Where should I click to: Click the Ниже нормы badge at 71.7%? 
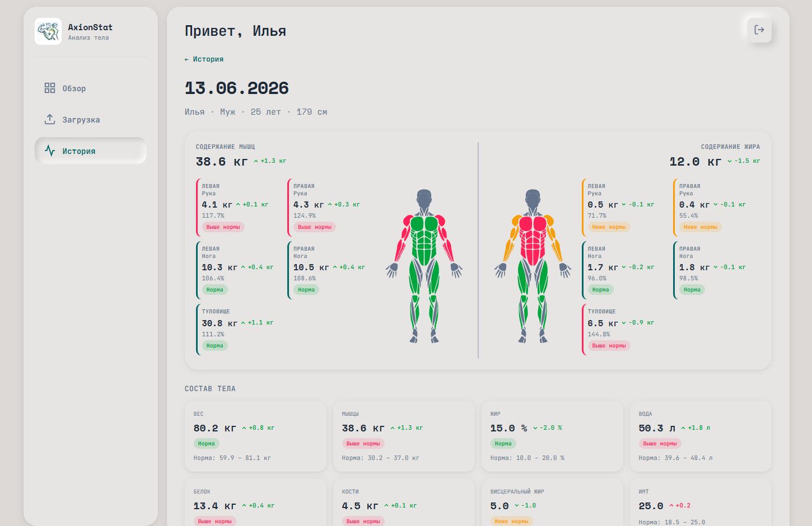[x=609, y=227]
